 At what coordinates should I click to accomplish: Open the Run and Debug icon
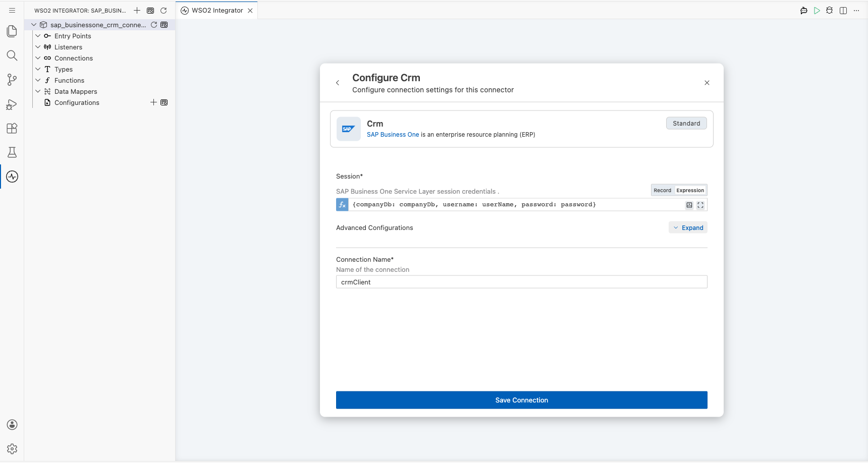click(12, 104)
